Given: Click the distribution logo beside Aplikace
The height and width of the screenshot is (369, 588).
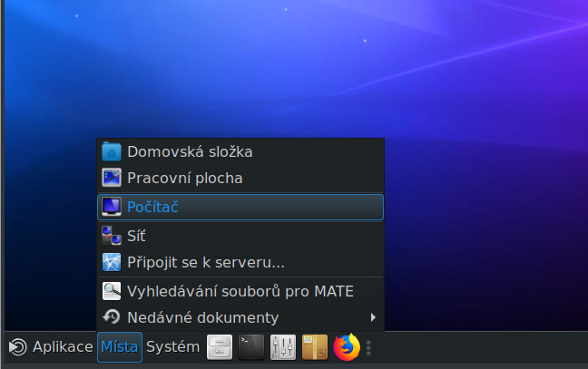Looking at the screenshot, I should click(x=17, y=347).
